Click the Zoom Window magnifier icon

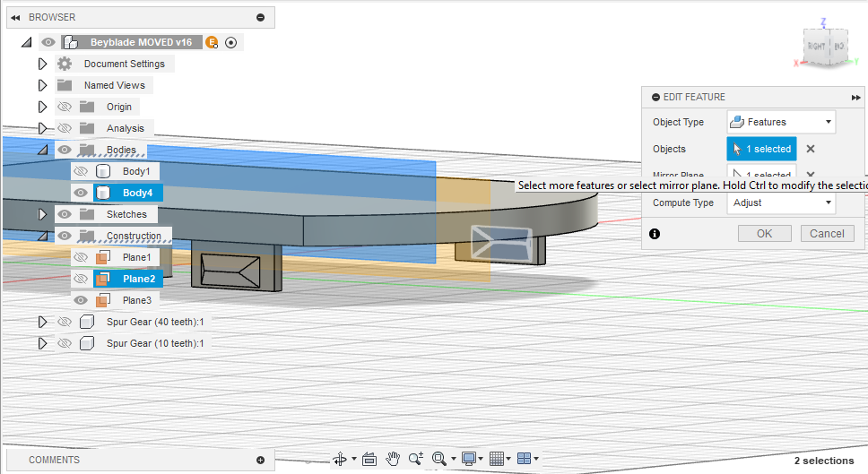click(x=439, y=459)
